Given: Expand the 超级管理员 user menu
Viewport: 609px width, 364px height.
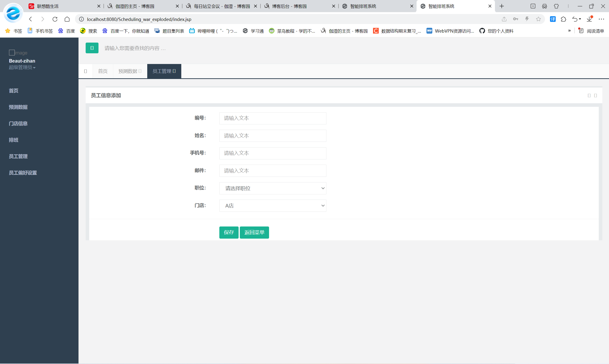Looking at the screenshot, I should point(22,68).
